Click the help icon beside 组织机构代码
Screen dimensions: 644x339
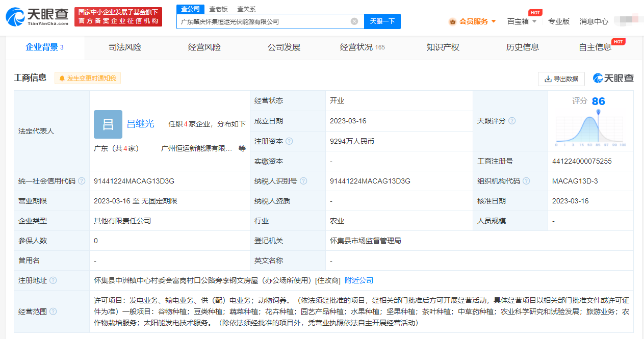(526, 181)
